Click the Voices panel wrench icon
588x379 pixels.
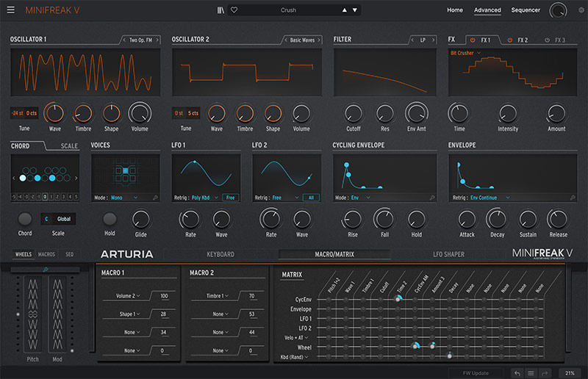[x=155, y=198]
